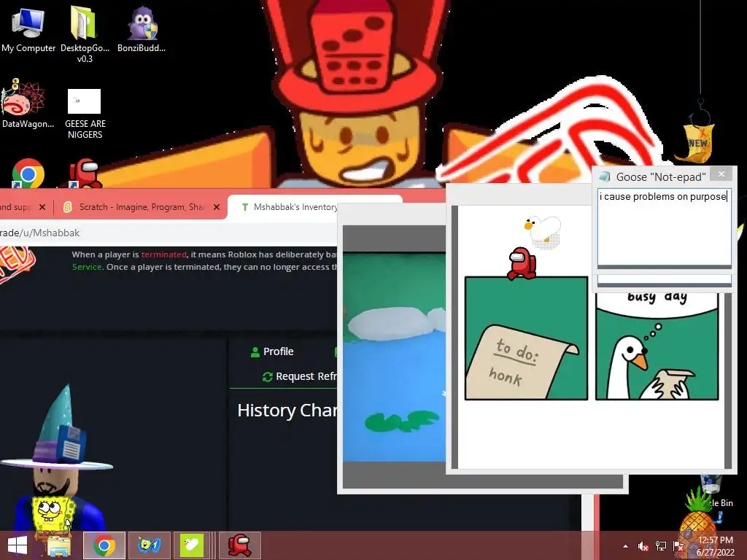Open the Profile tab on the page

pyautogui.click(x=272, y=351)
